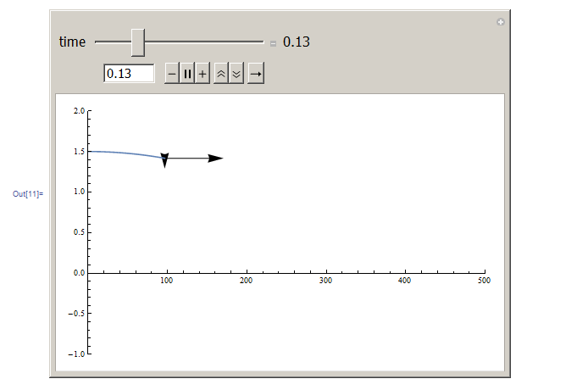Click the blue trajectory curve
The height and width of the screenshot is (390, 588).
pyautogui.click(x=127, y=153)
